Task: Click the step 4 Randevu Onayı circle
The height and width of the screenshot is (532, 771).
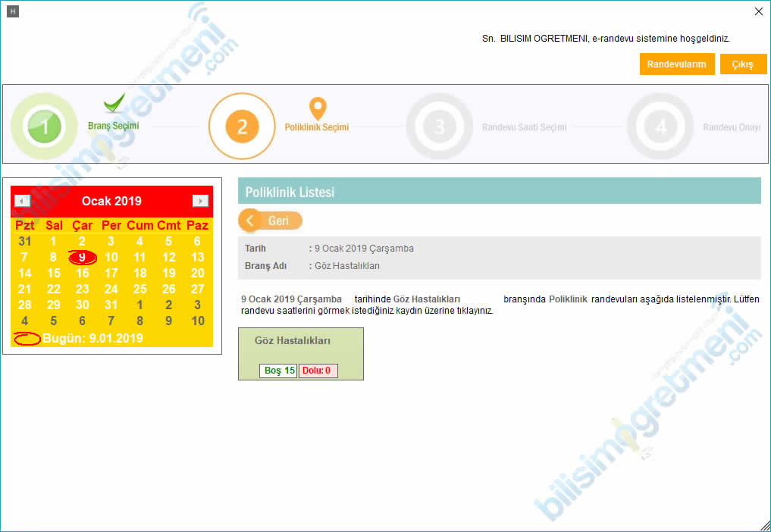Action: point(660,127)
